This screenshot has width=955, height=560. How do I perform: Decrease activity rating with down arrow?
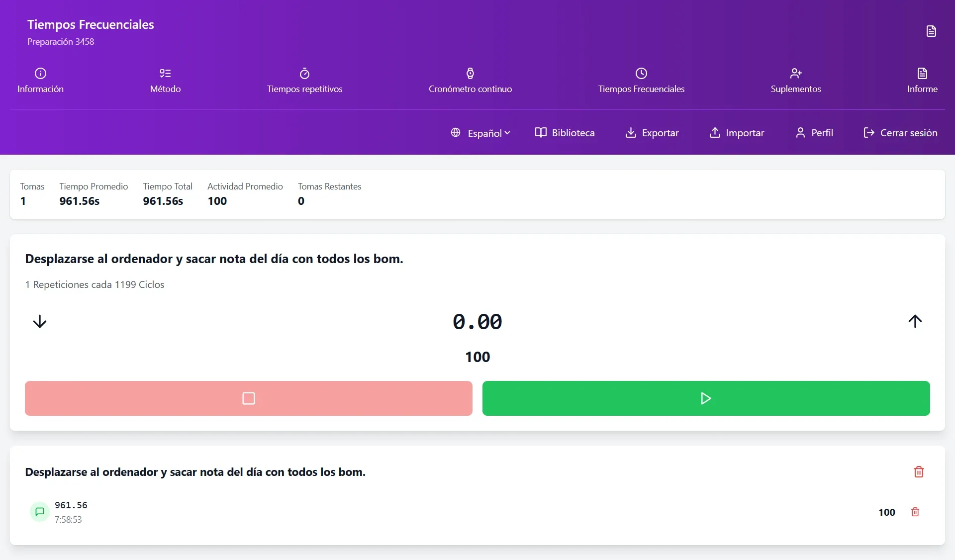point(40,321)
